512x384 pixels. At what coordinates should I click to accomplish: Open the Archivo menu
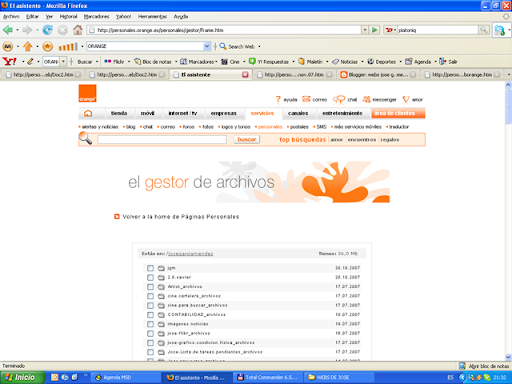click(11, 16)
